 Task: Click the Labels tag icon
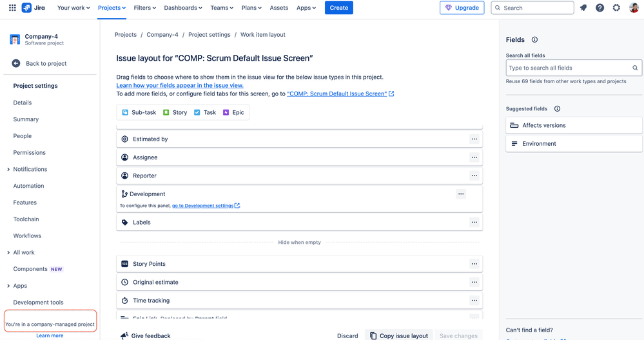(x=125, y=223)
